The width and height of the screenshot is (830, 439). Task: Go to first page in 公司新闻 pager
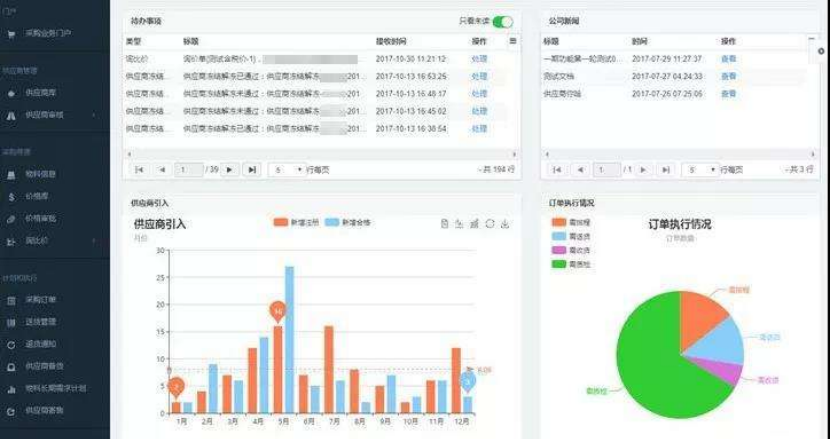(x=557, y=170)
